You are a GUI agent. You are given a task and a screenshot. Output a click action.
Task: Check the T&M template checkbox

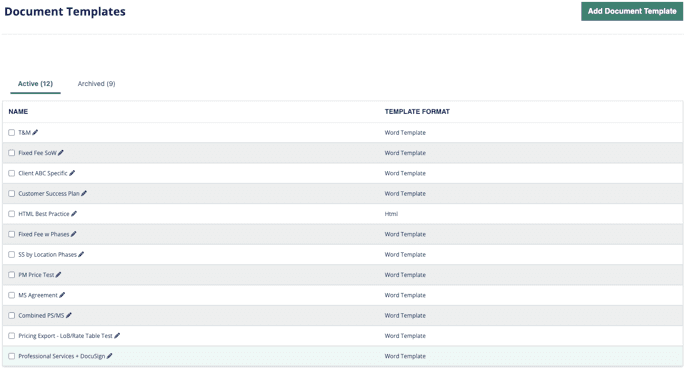click(11, 132)
